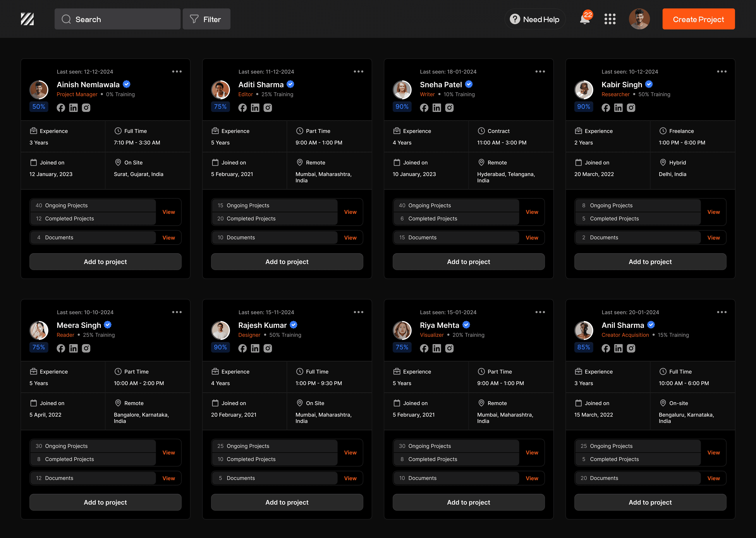The width and height of the screenshot is (756, 538).
Task: Add Aditi Sharma to project
Action: 287,262
